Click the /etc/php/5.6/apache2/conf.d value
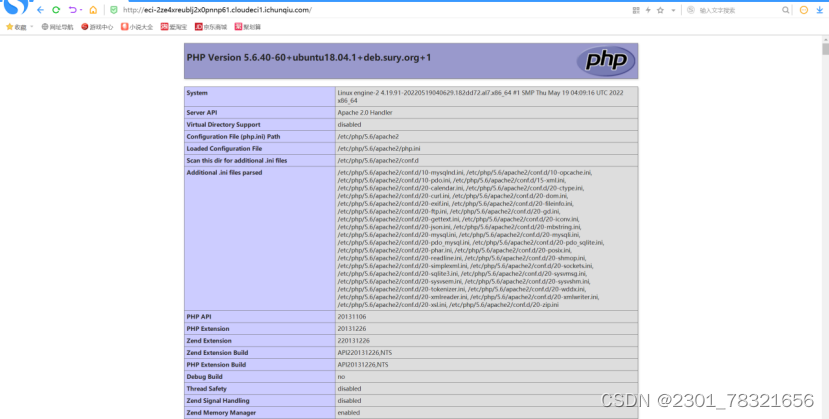Viewport: 829px width, 419px height. click(x=378, y=161)
